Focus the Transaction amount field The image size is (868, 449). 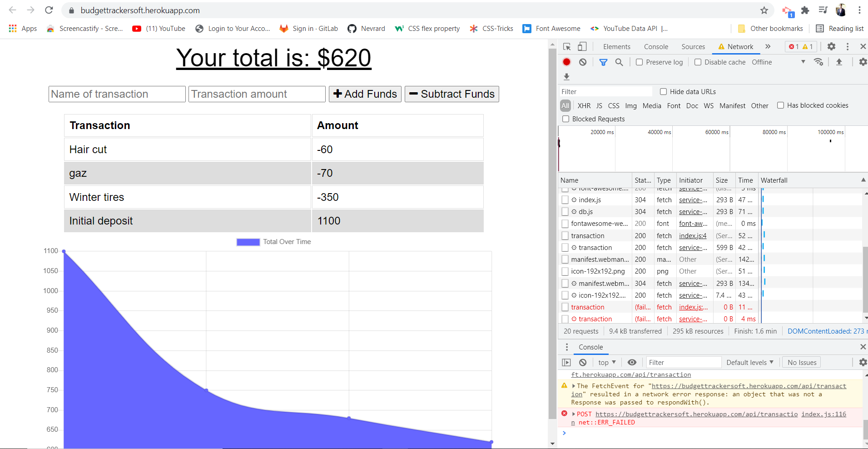point(257,94)
